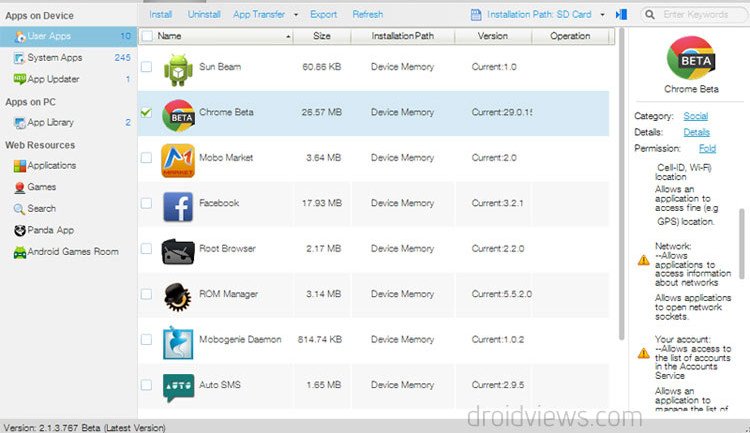Click the Sun Beam Android app icon
This screenshot has width=750, height=433.
tap(178, 69)
